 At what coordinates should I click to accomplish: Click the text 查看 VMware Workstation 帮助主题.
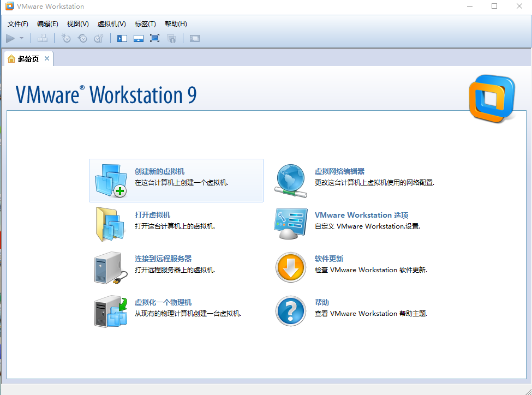[x=371, y=313]
